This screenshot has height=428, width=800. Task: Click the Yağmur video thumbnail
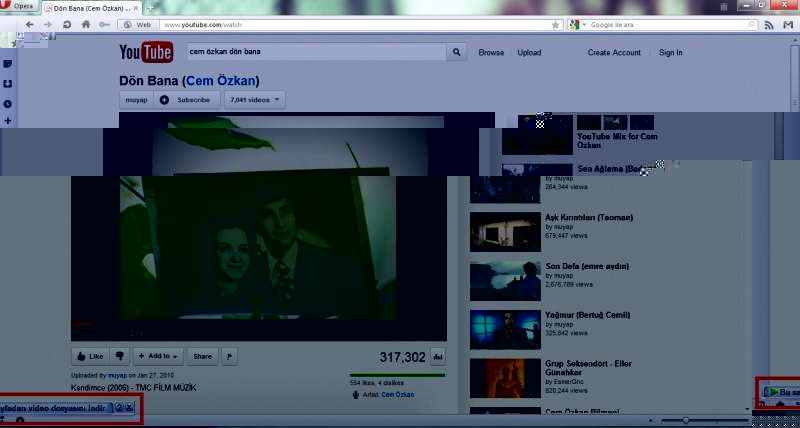point(505,330)
